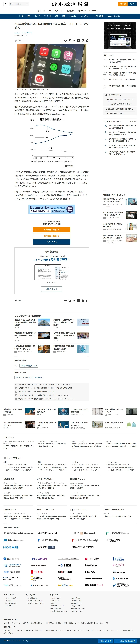The image size is (140, 644).
Task: Click the 日経からのお知らせ info icon
Action: [106, 95]
